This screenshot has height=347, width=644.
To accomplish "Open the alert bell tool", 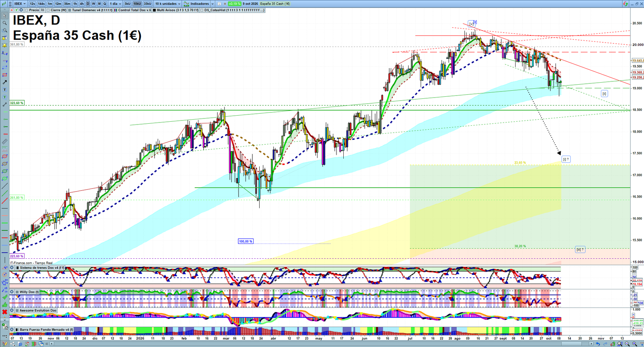I will pos(5,45).
